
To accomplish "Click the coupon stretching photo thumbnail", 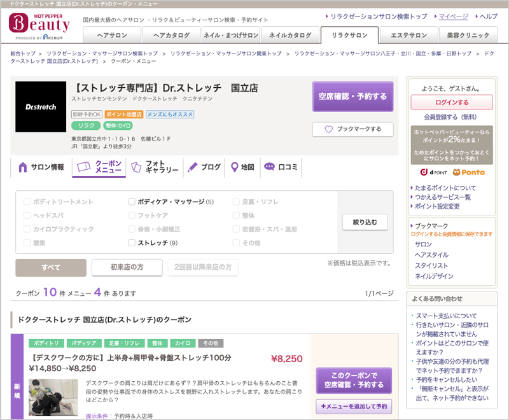I will point(53,398).
